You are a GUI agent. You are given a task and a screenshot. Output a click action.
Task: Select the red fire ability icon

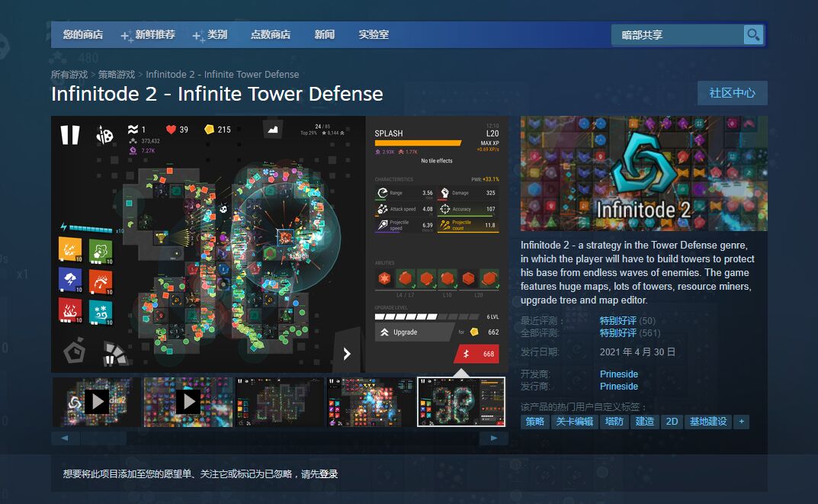point(69,311)
